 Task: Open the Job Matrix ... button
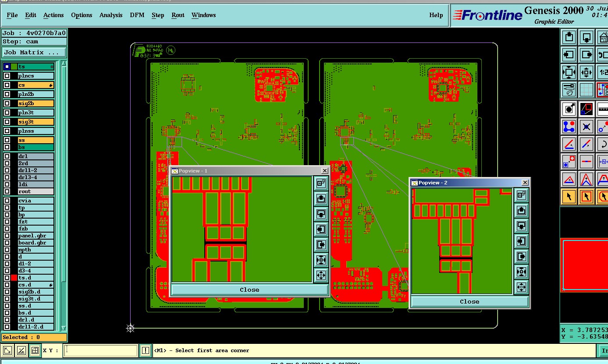click(x=34, y=53)
